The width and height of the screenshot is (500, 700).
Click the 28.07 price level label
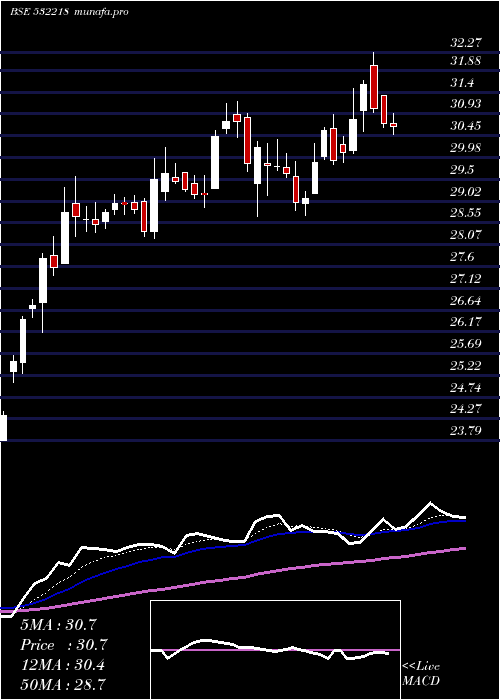466,234
